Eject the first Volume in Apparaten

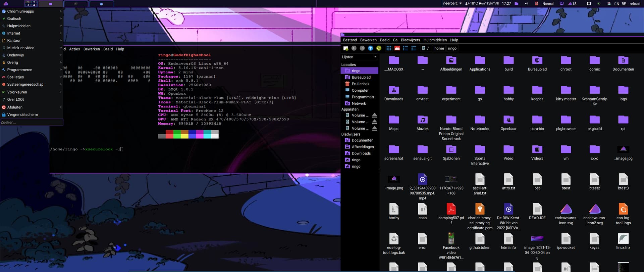375,115
